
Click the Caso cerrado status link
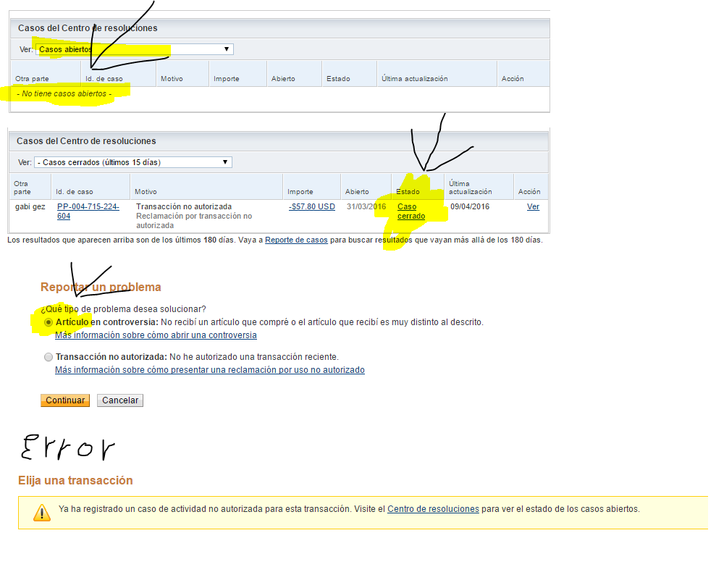pos(411,211)
